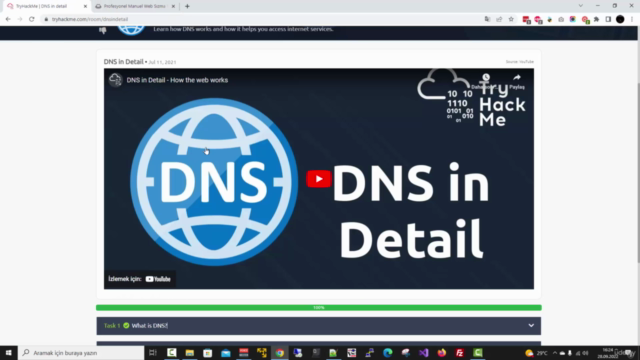Click the taskbar clock and date

point(608,353)
